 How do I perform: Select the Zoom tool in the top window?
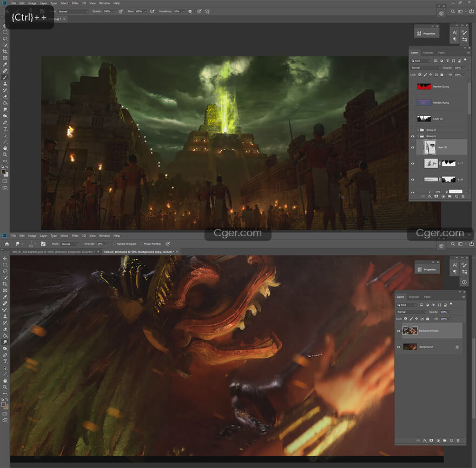tap(5, 155)
